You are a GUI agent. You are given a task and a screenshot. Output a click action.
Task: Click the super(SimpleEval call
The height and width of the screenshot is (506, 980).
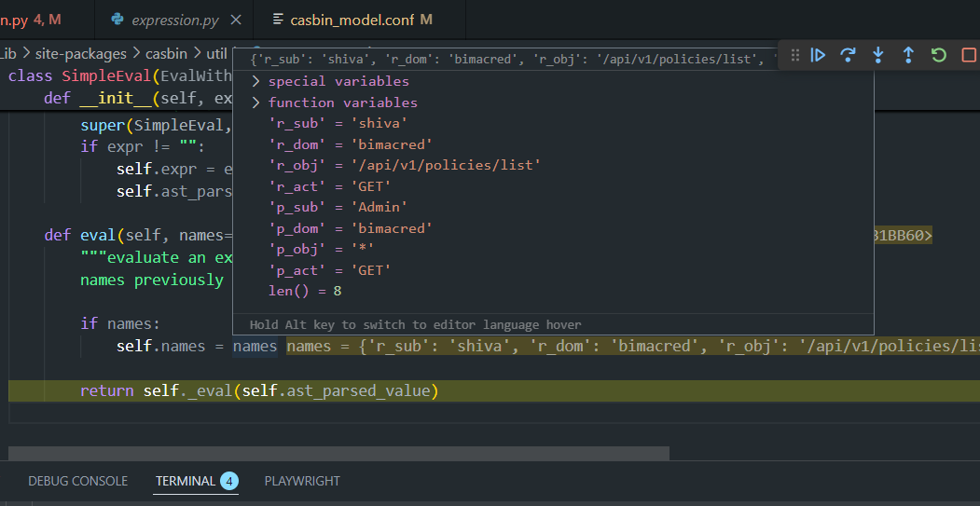point(157,126)
